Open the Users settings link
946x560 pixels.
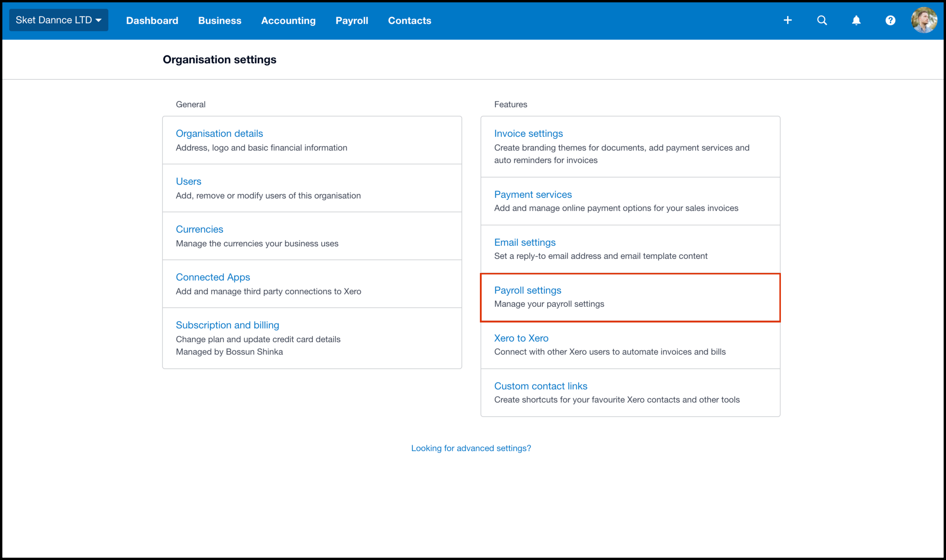[x=188, y=181]
